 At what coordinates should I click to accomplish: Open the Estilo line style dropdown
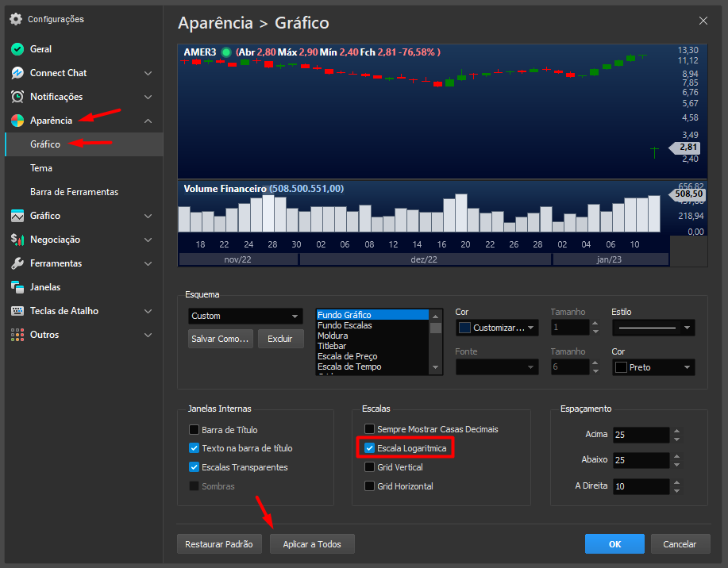pos(653,327)
